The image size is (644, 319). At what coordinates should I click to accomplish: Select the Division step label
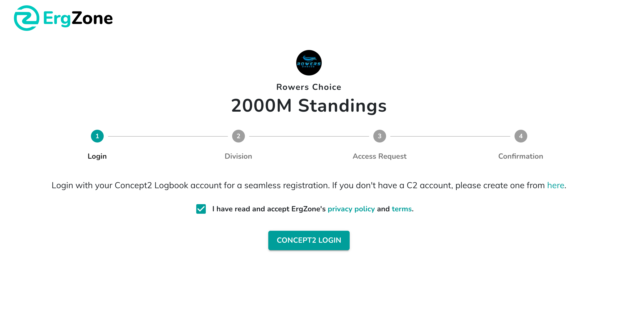[238, 156]
